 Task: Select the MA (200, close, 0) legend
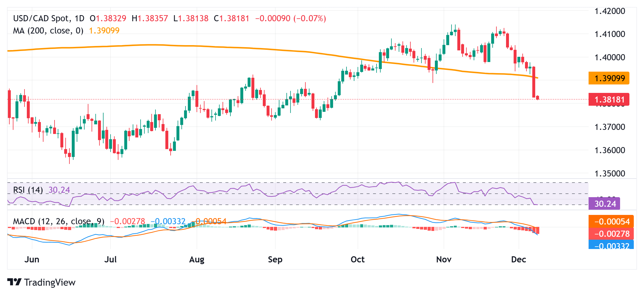click(x=48, y=31)
